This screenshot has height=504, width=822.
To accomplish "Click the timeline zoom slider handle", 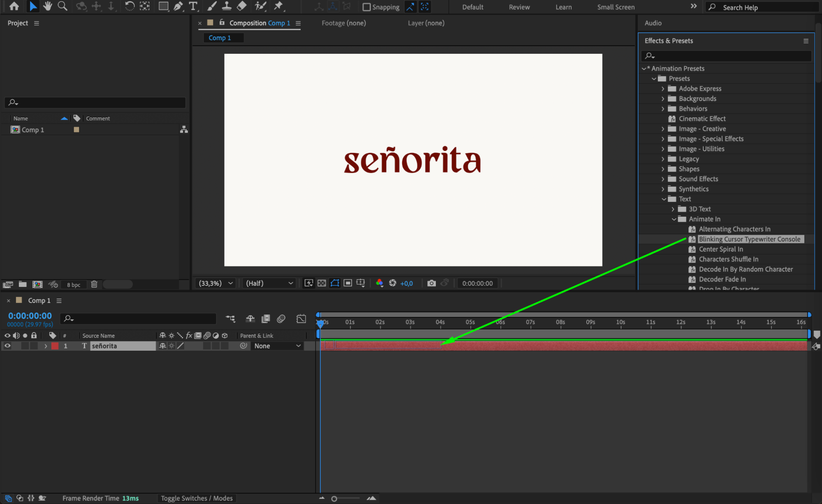I will [x=334, y=499].
